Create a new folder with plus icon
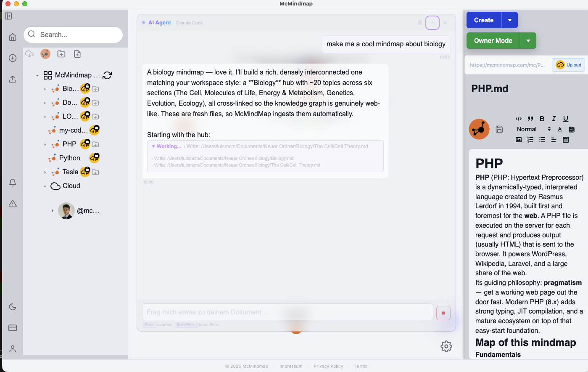 pyautogui.click(x=61, y=54)
